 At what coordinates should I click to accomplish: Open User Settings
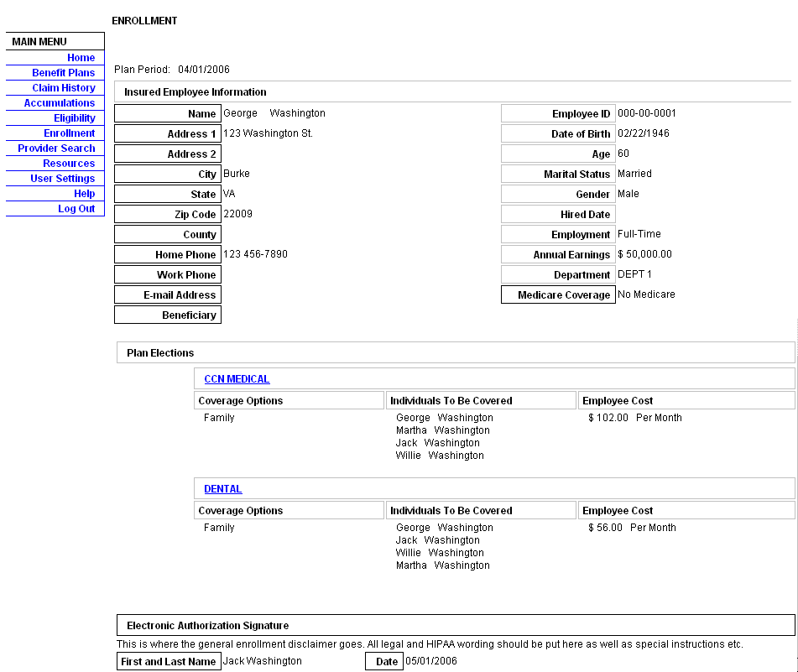(63, 179)
